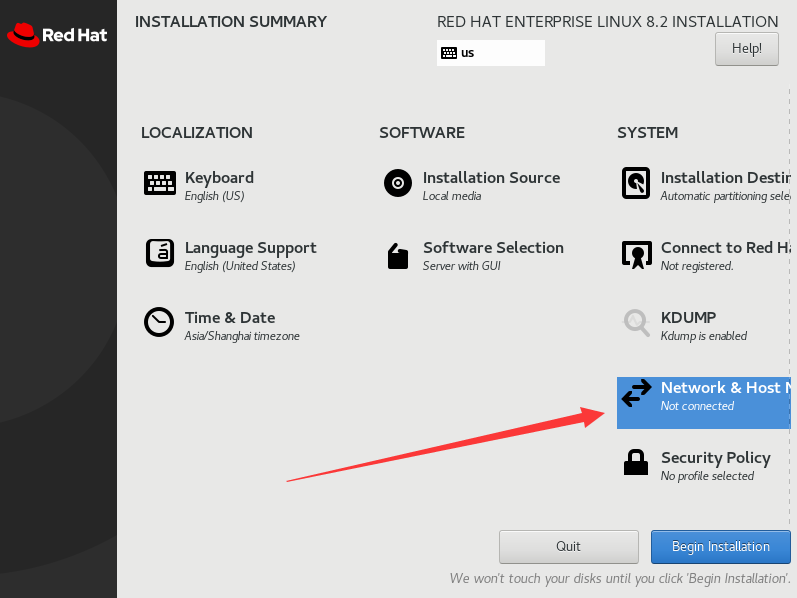Click the 'Server with GUI' text
The width and height of the screenshot is (797, 598).
pyautogui.click(x=462, y=266)
